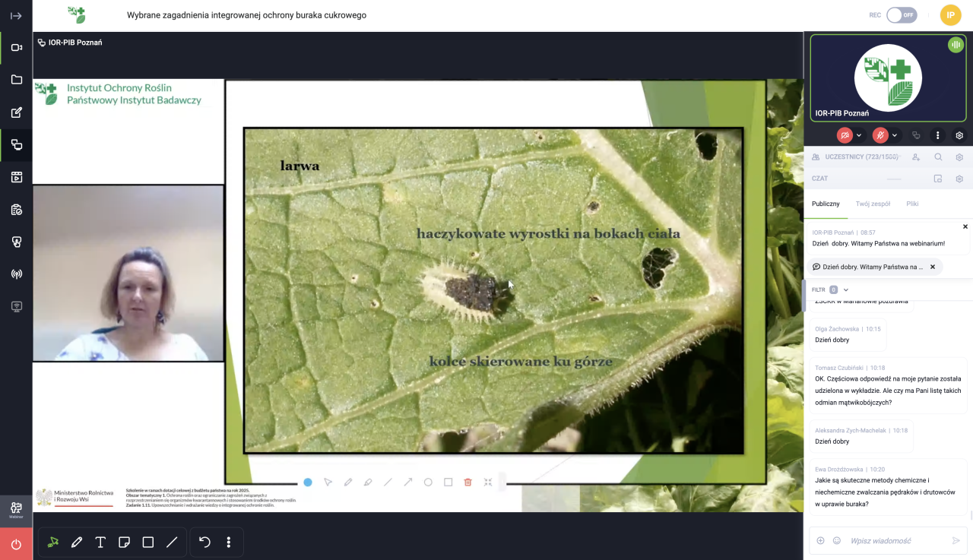
Task: Search participants with the magnifier icon
Action: point(938,157)
